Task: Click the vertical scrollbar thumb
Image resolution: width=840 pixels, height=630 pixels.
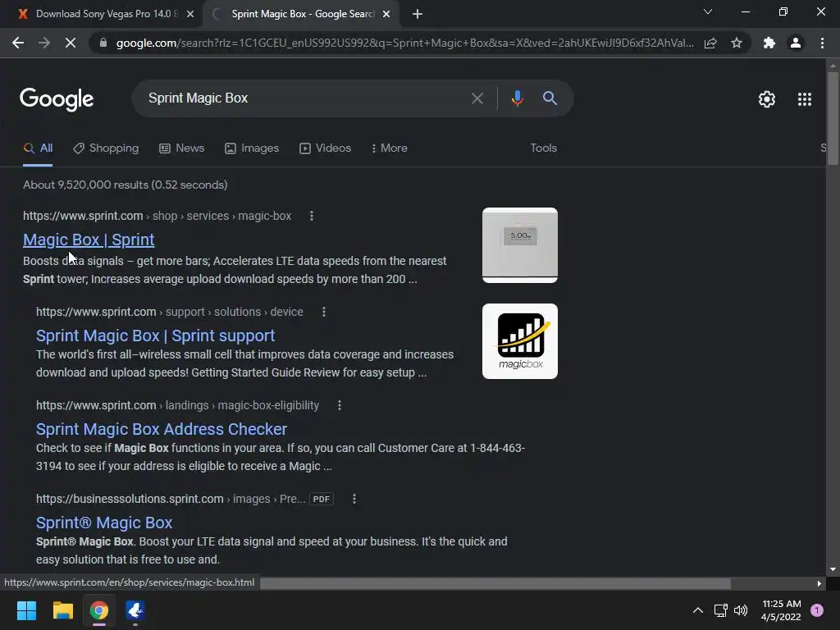Action: point(833,118)
